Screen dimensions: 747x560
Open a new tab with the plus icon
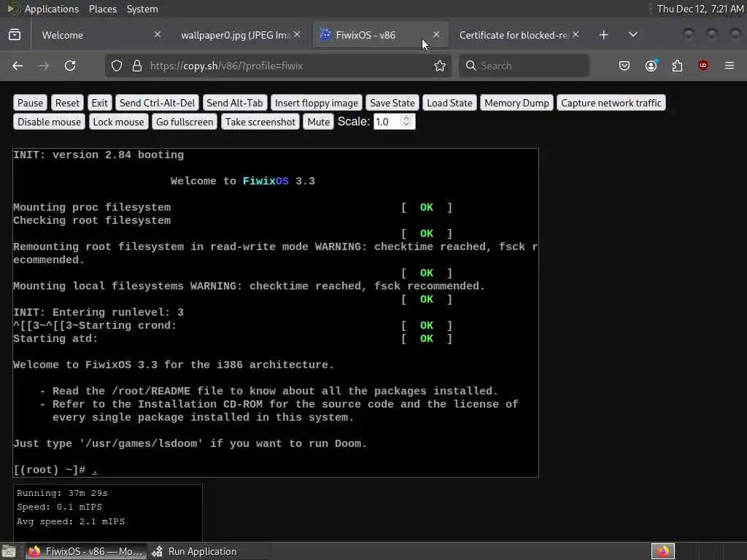point(603,35)
